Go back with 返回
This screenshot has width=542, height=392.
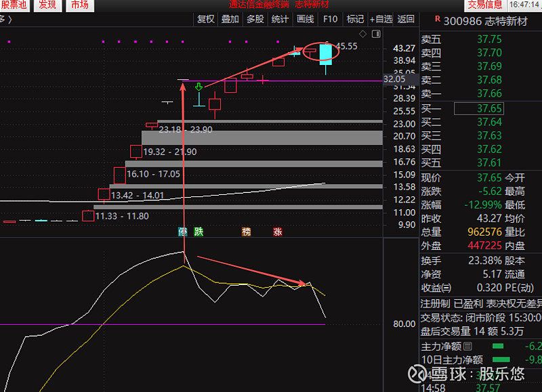(x=406, y=20)
